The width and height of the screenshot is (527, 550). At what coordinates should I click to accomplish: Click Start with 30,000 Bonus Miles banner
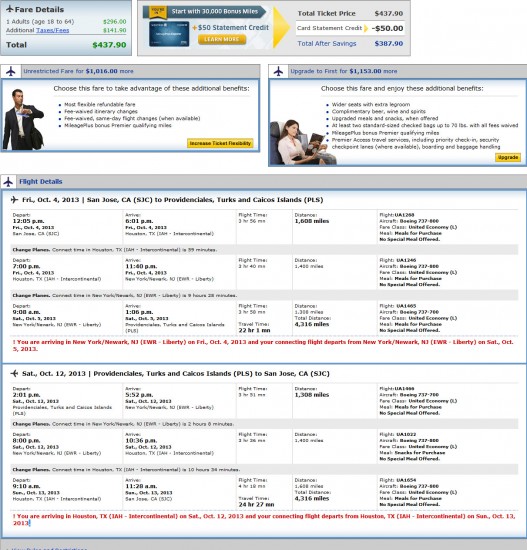[x=214, y=12]
